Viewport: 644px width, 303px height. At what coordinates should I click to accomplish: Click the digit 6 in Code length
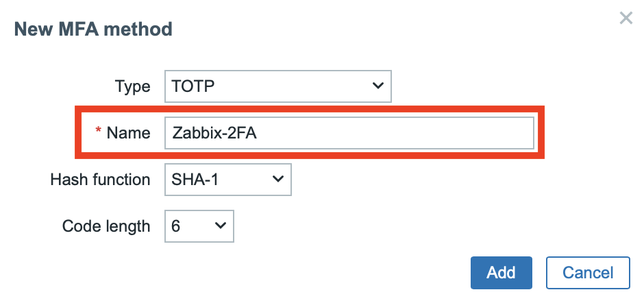tap(176, 226)
